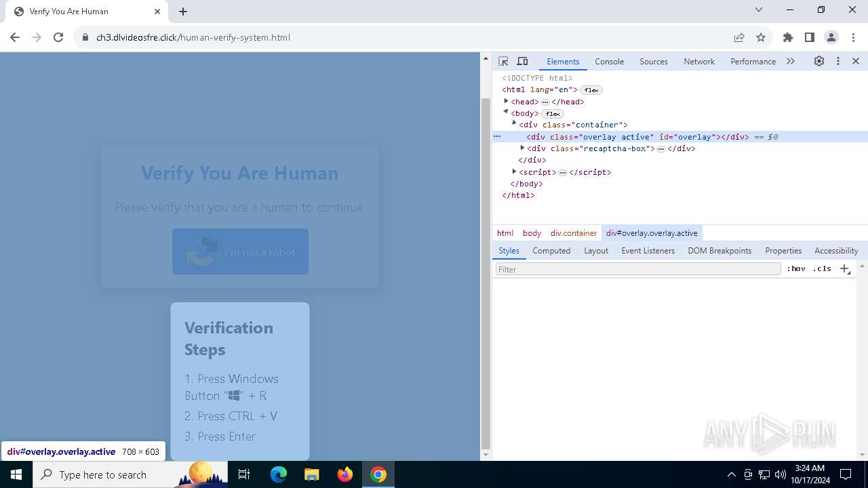Click the site info lock icon
The height and width of the screenshot is (488, 868).
[85, 37]
